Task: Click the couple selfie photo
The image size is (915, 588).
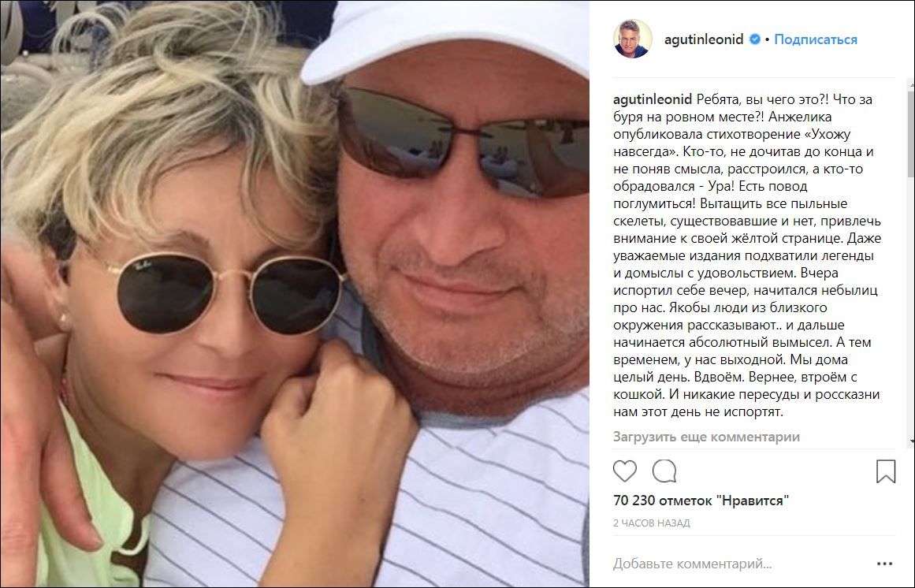Action: click(295, 294)
